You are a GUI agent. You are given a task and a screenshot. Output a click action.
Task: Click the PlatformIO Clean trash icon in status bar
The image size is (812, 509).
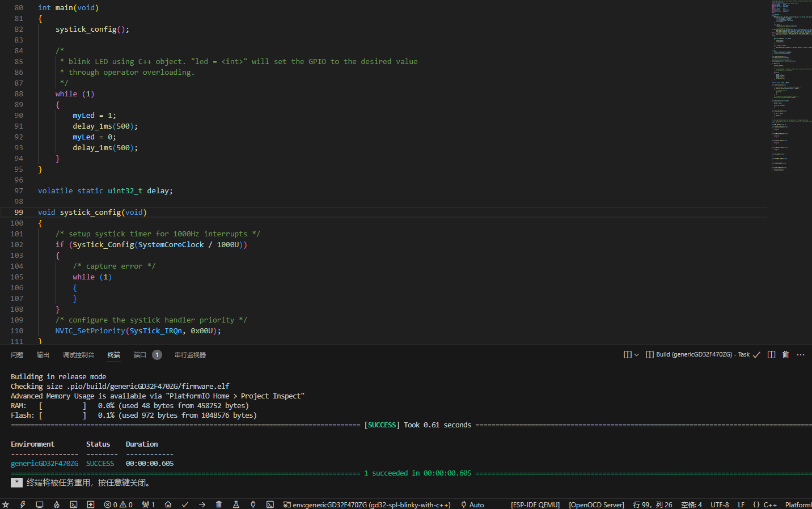pyautogui.click(x=219, y=504)
